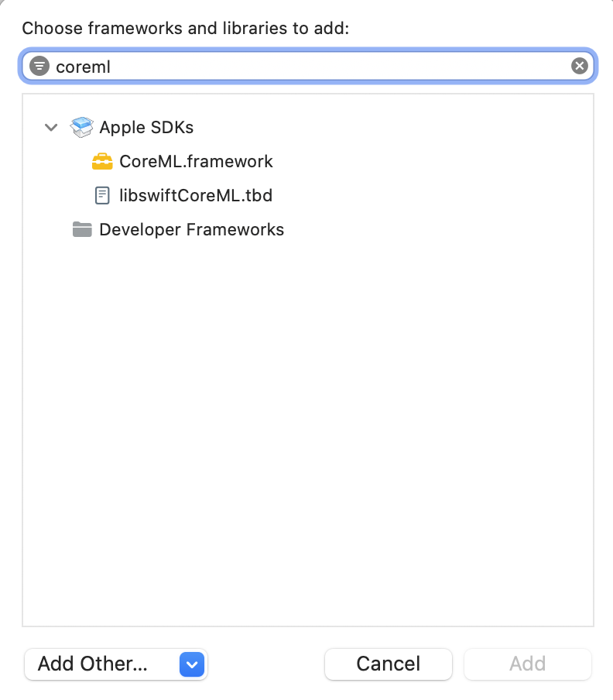Image resolution: width=613 pixels, height=700 pixels.
Task: Select CoreML.framework by its name
Action: [196, 162]
